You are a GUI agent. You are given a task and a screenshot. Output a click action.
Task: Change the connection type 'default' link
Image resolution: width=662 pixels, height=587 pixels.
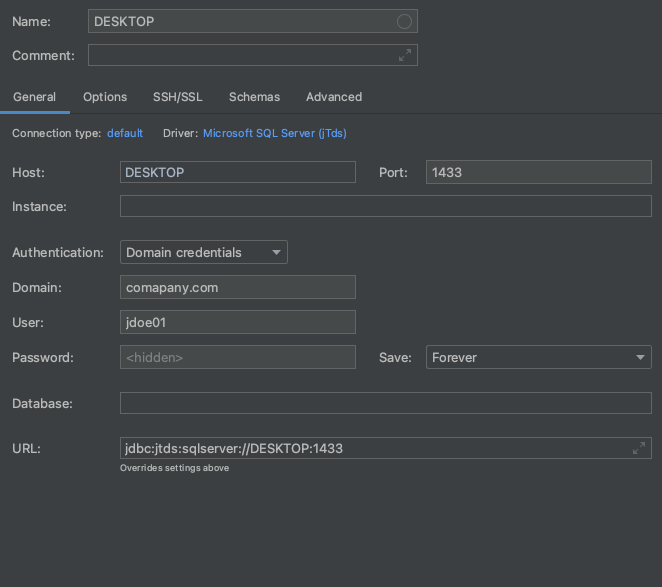pos(125,133)
